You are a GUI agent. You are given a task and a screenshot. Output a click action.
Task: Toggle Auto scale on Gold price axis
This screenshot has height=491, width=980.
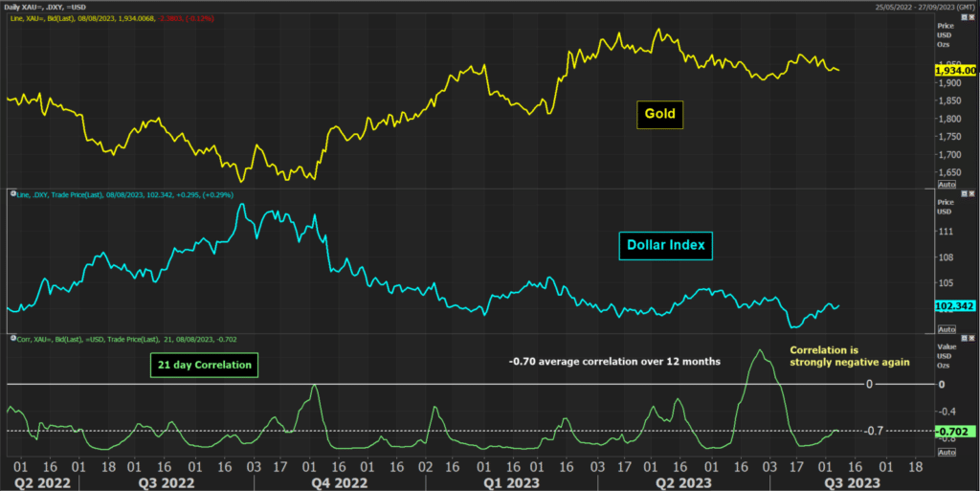click(947, 185)
